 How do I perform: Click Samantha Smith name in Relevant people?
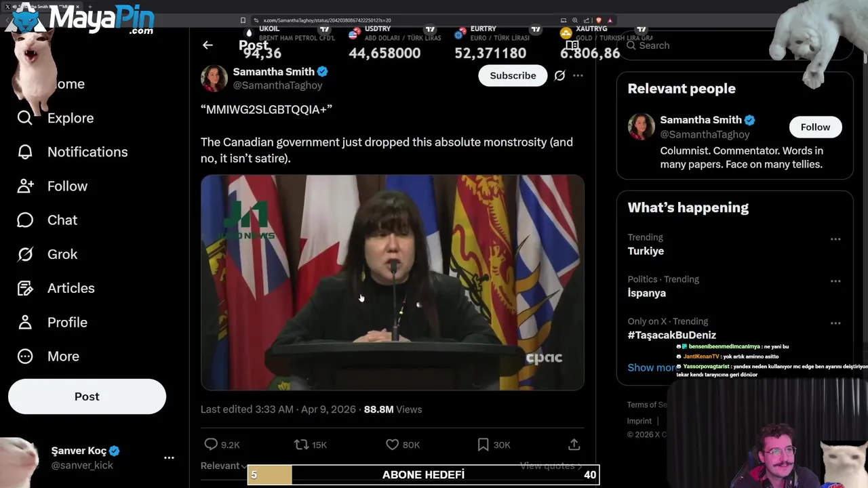coord(701,120)
